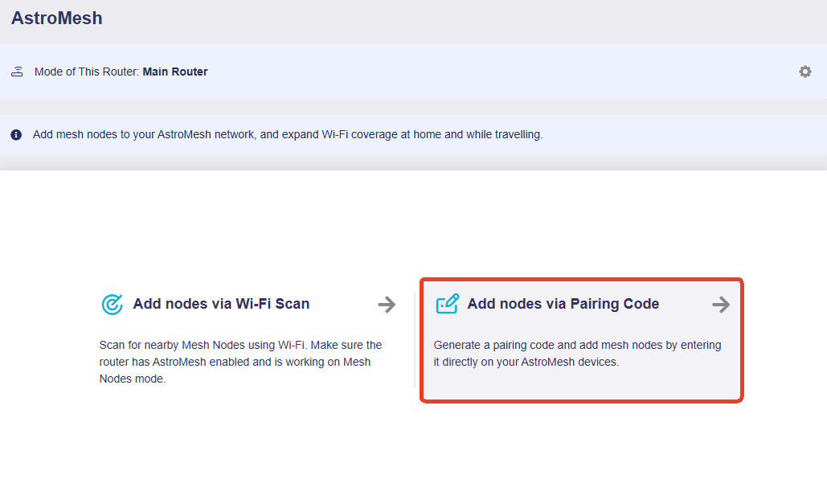Select Add nodes via Wi-Fi Scan heading
The height and width of the screenshot is (504, 827).
tap(221, 304)
